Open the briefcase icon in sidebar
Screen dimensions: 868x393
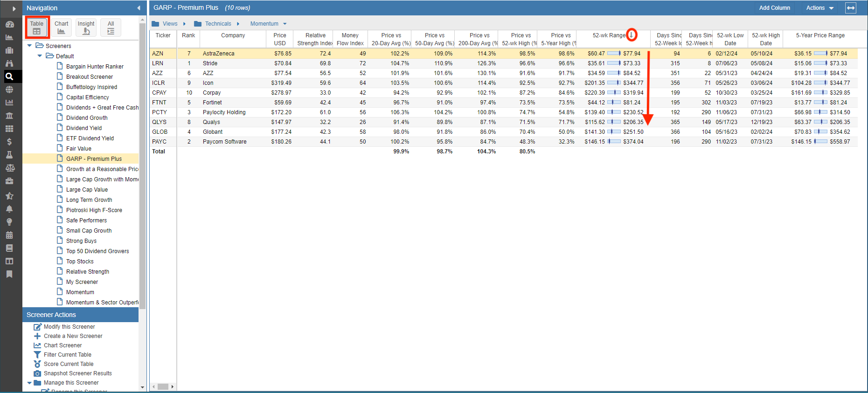tap(9, 181)
